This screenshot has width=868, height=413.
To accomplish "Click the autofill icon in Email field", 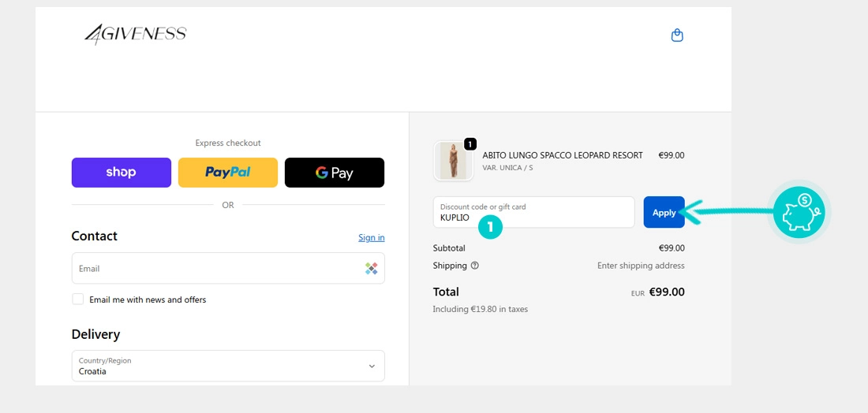I will coord(372,269).
